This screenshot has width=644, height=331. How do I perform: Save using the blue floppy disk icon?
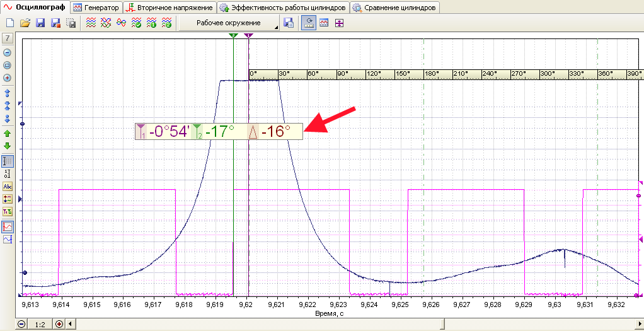tap(40, 23)
